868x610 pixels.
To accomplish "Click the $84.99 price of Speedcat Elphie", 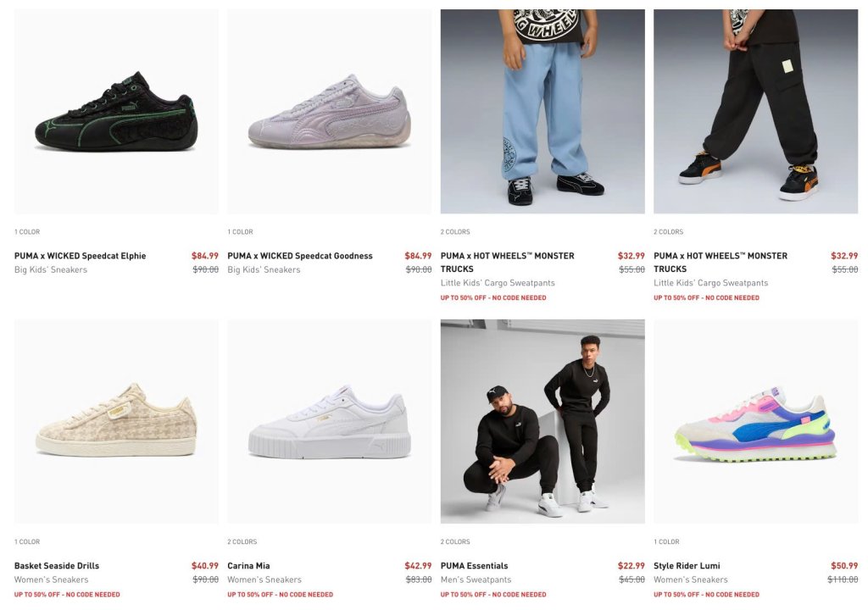I will tap(205, 256).
